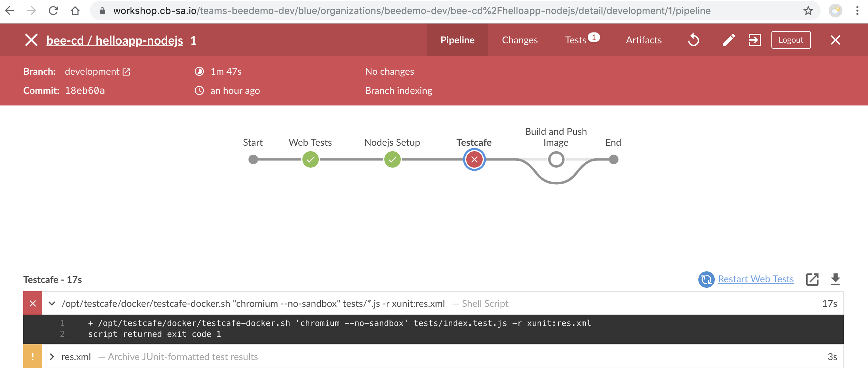Click the open in new tab icon for Testcafe log

coord(813,280)
